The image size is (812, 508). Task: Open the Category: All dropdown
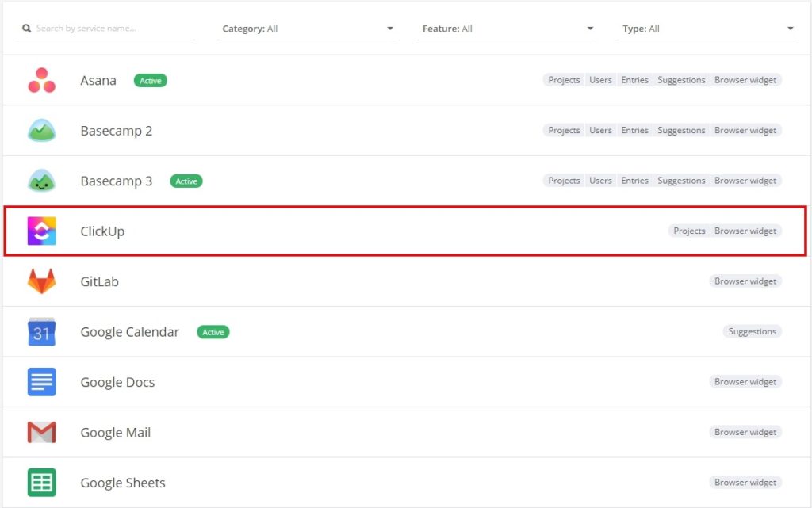(x=307, y=29)
